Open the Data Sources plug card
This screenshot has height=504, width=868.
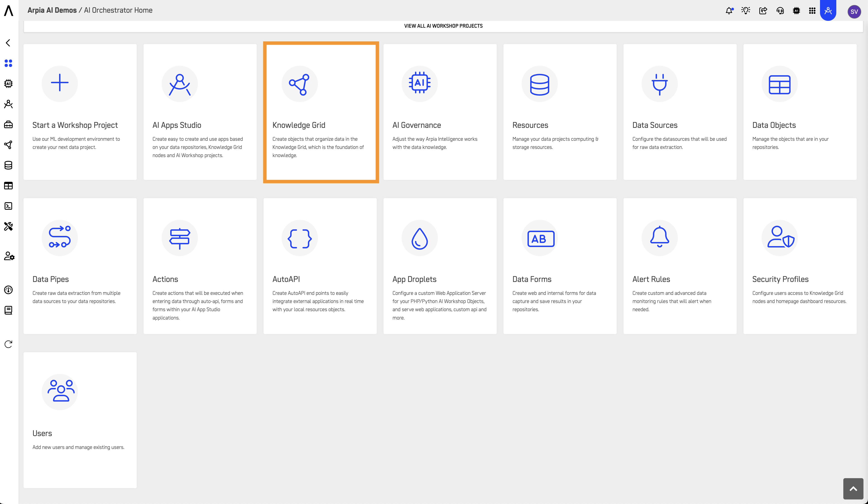coord(680,112)
